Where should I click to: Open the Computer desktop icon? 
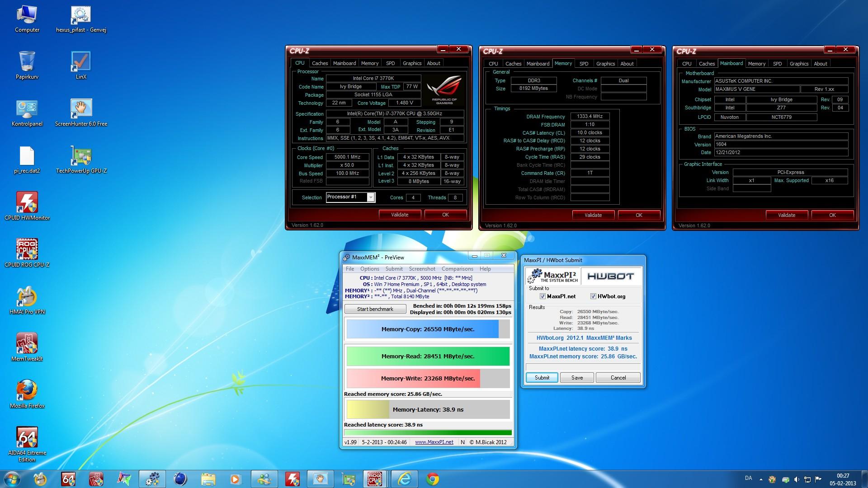[27, 19]
